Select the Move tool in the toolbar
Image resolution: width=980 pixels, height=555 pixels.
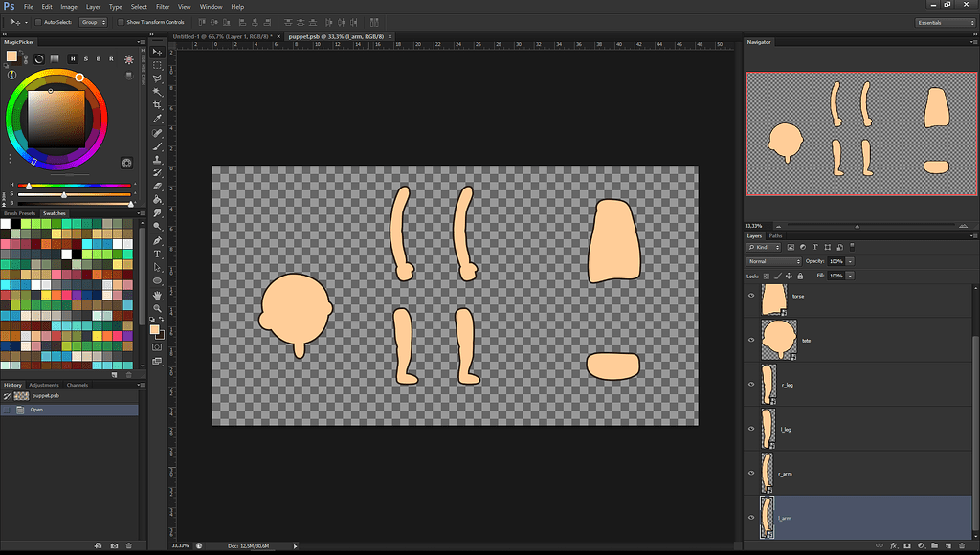point(158,52)
